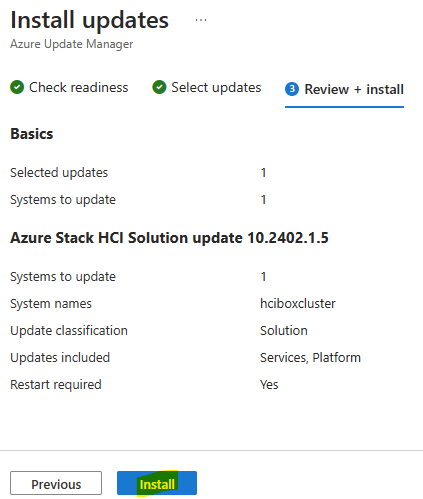The height and width of the screenshot is (499, 423).
Task: Click the green checkmark beside Select updates
Action: [x=159, y=87]
